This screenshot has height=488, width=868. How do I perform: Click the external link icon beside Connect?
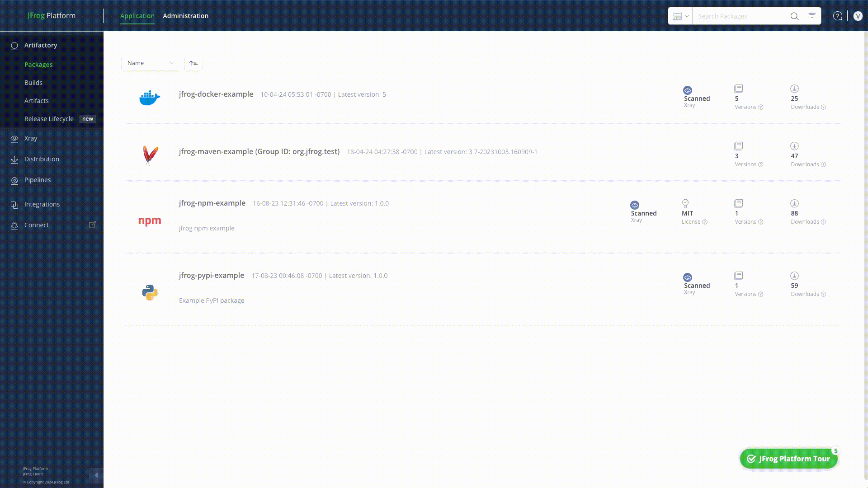pyautogui.click(x=92, y=225)
